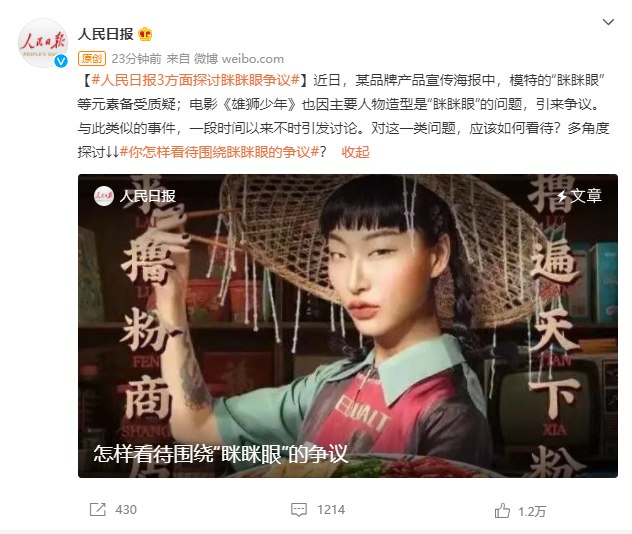
Task: Open hashtag 你怎样看待围绕眯眯眼的争议
Action: click(220, 152)
